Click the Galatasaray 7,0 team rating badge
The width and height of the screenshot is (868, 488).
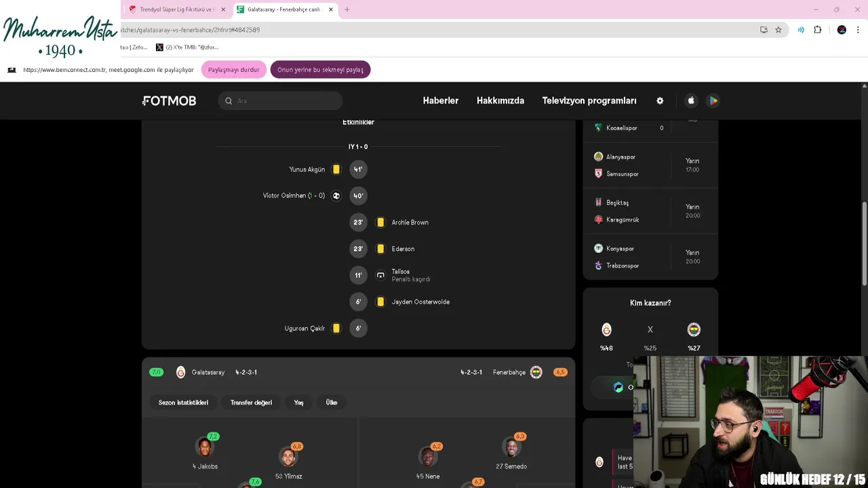pyautogui.click(x=157, y=372)
